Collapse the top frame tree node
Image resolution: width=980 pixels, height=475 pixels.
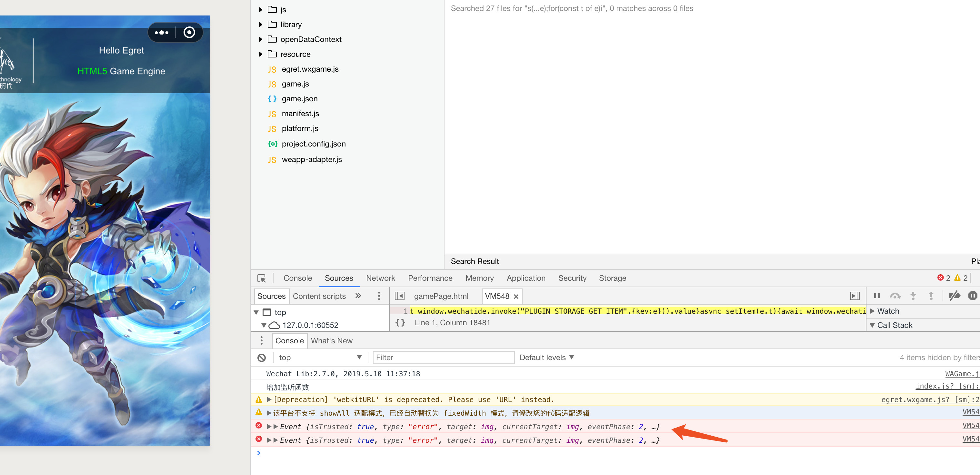tap(256, 312)
